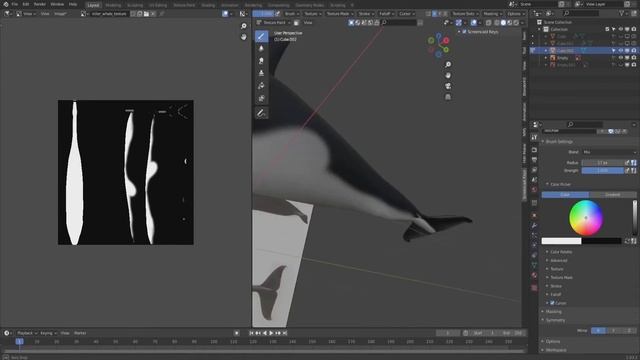The image size is (640, 360).
Task: Toggle visibility eye for Collection row
Action: tap(620, 29)
